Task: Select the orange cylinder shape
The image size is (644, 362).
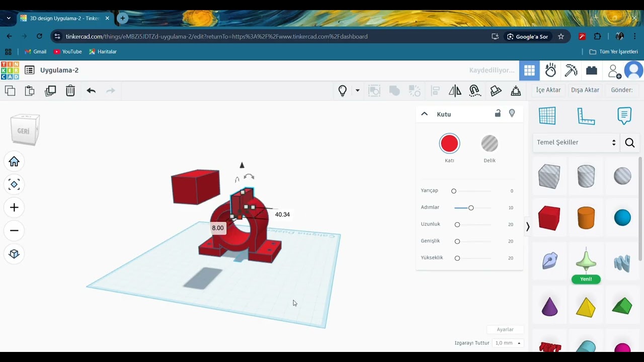Action: 586,217
